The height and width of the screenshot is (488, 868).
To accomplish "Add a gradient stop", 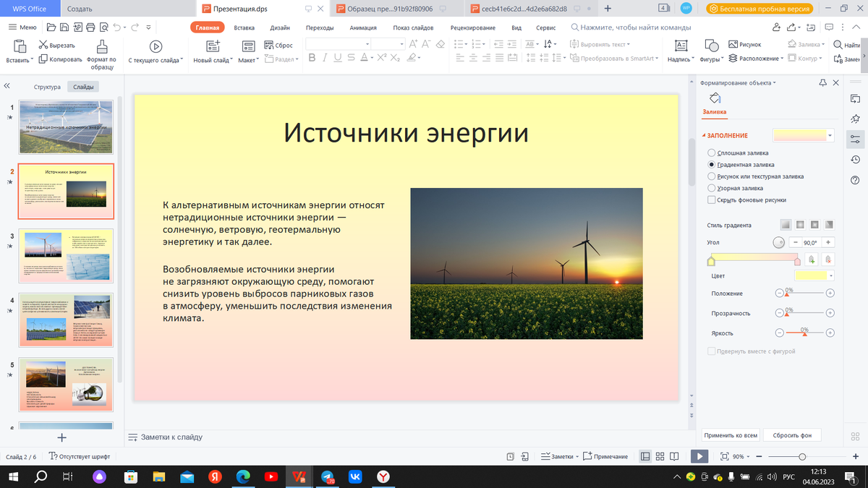I will [x=812, y=259].
